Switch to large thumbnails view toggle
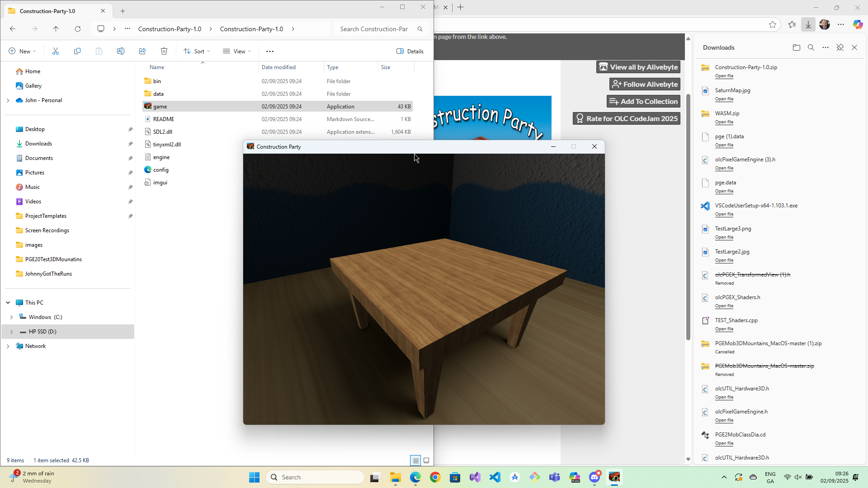The height and width of the screenshot is (488, 868). pyautogui.click(x=426, y=460)
